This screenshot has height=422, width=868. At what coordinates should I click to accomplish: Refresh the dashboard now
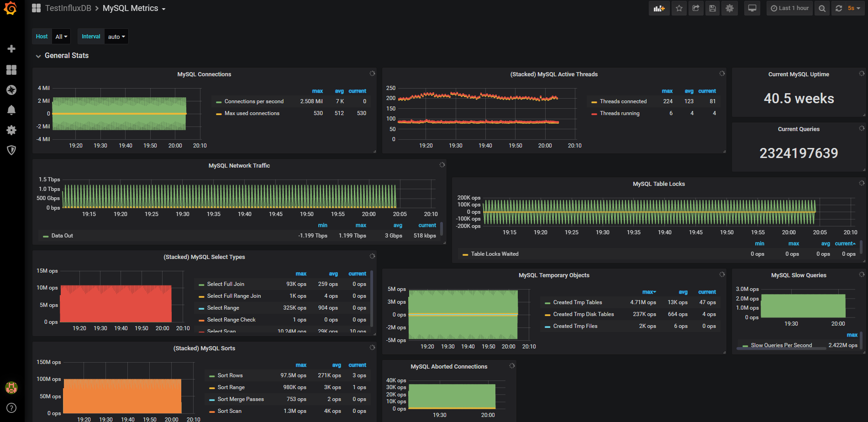coord(838,8)
